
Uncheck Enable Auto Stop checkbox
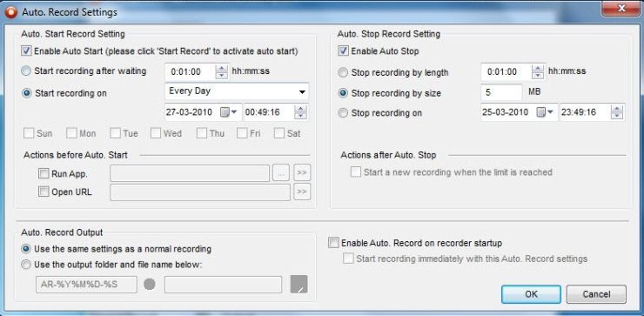(x=343, y=51)
